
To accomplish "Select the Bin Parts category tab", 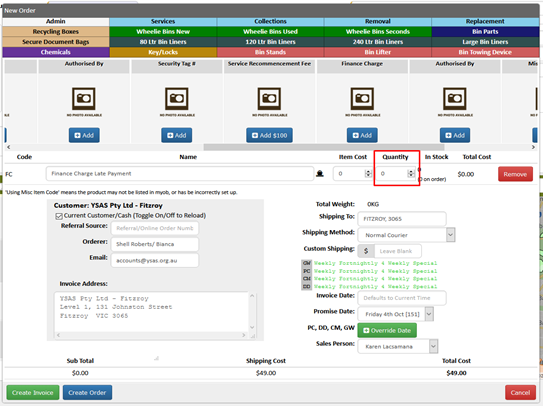I will pyautogui.click(x=485, y=32).
